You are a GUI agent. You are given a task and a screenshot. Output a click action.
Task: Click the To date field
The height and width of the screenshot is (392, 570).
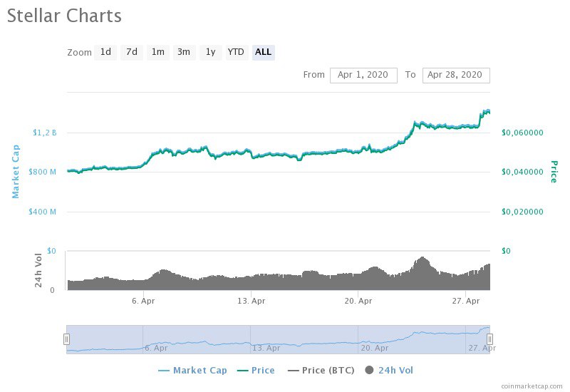[x=456, y=76]
